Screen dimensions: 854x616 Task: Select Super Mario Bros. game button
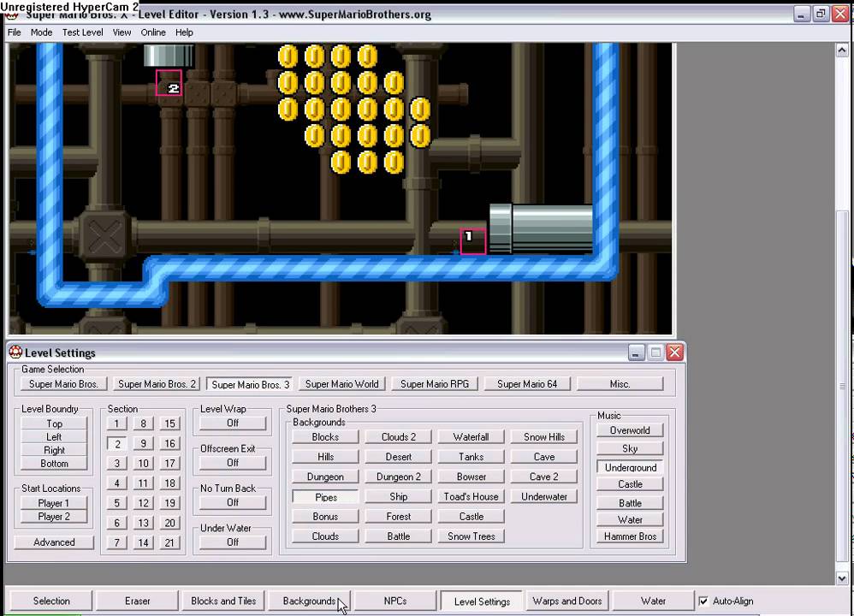[63, 384]
